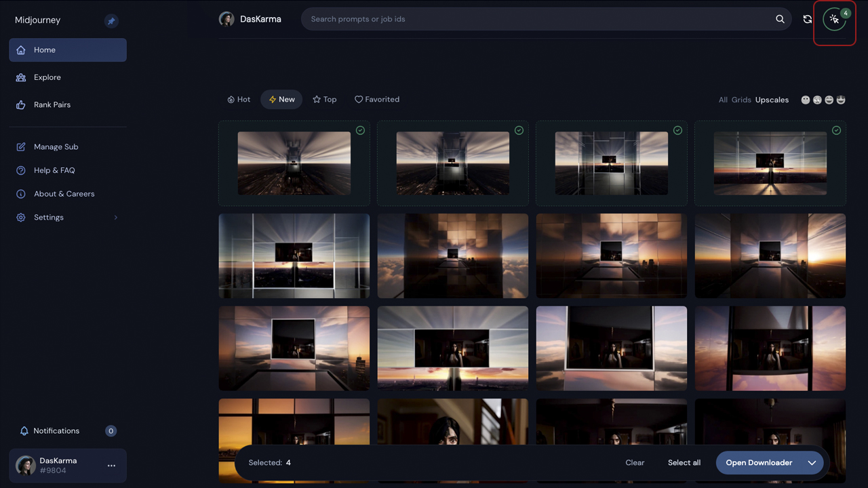Click the refresh icon in header
868x488 pixels.
click(x=807, y=19)
